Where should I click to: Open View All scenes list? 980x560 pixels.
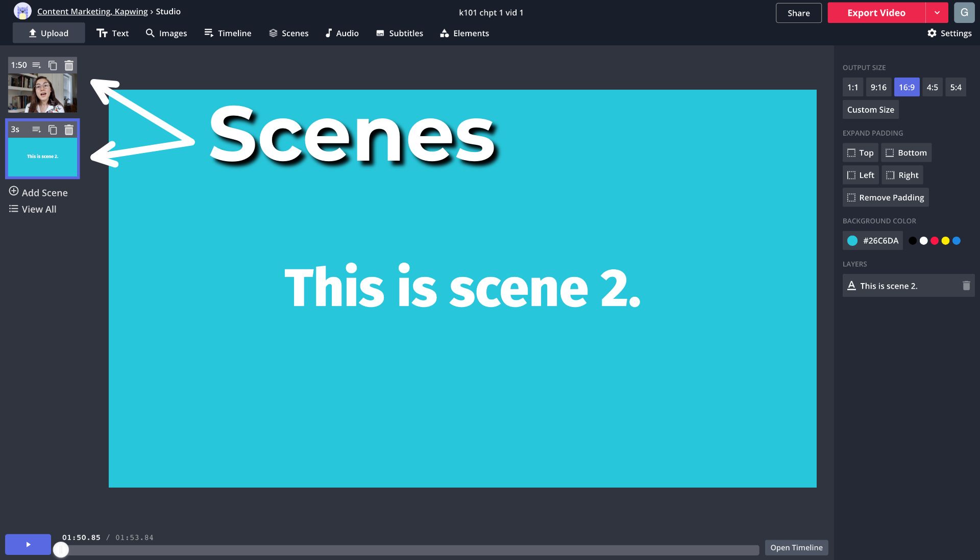point(33,209)
